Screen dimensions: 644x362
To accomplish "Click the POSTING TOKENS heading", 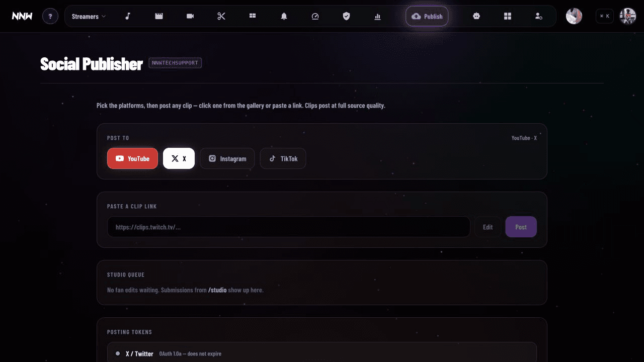I will (129, 332).
